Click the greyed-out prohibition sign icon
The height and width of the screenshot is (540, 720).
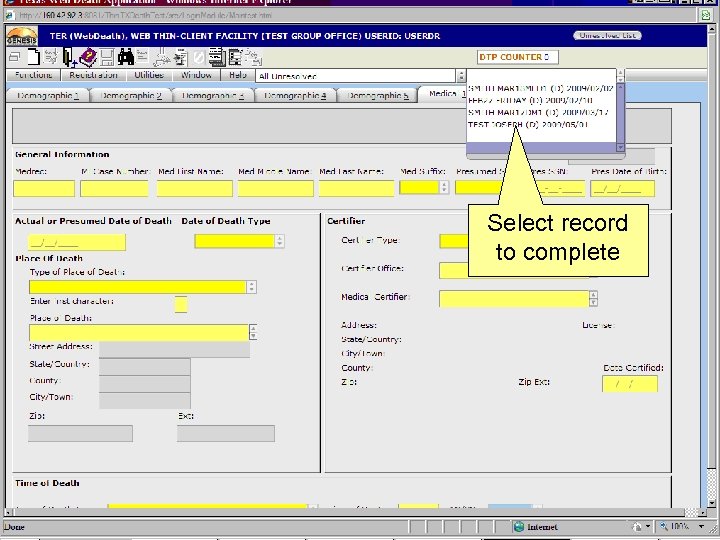point(198,58)
